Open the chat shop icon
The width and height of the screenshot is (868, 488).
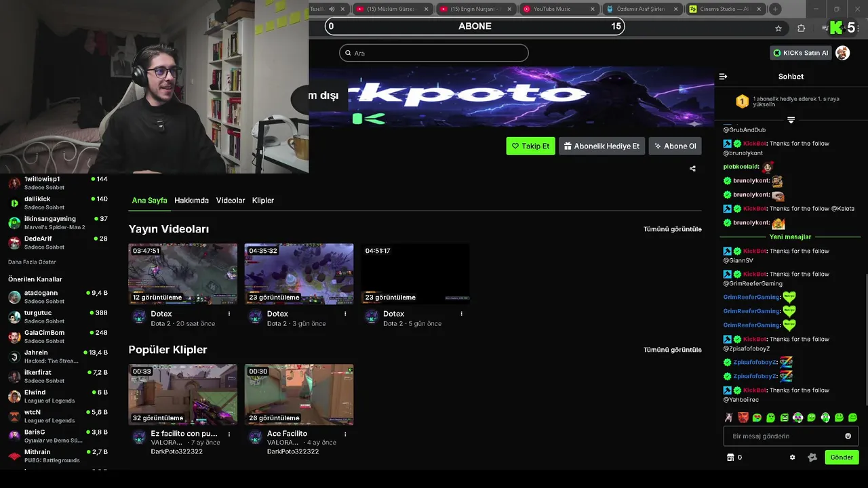click(x=730, y=457)
